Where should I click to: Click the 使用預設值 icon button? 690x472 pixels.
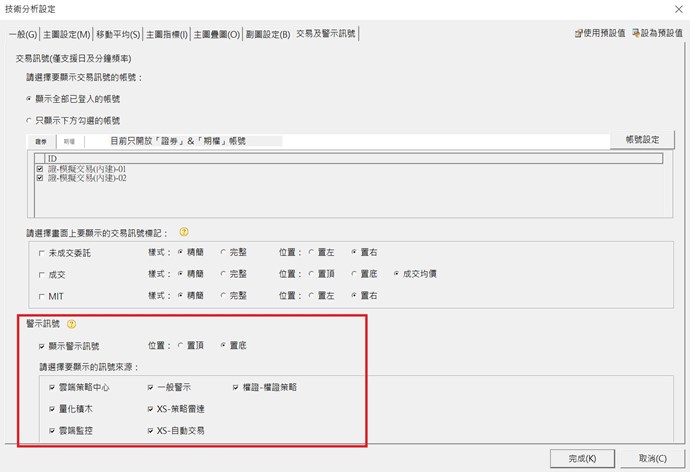tap(600, 33)
